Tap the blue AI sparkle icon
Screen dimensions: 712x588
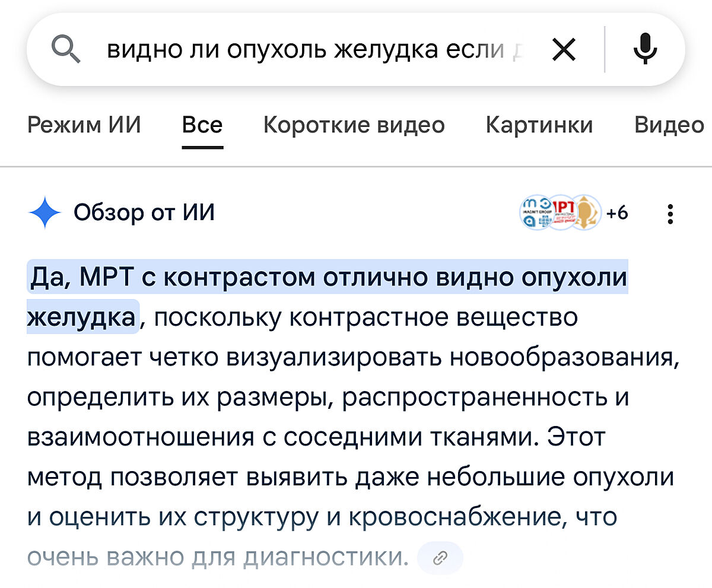44,212
